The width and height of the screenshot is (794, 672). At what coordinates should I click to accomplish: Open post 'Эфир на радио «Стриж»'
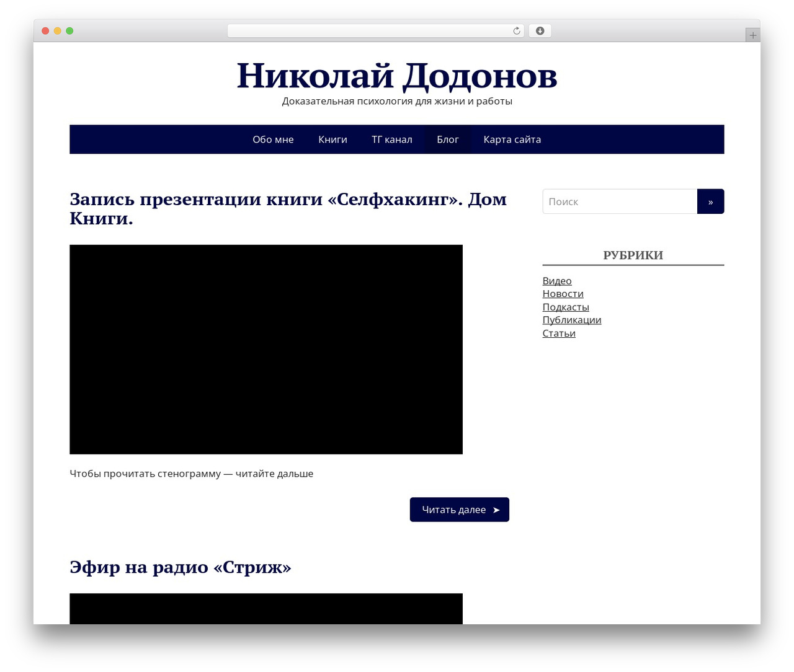[x=181, y=567]
